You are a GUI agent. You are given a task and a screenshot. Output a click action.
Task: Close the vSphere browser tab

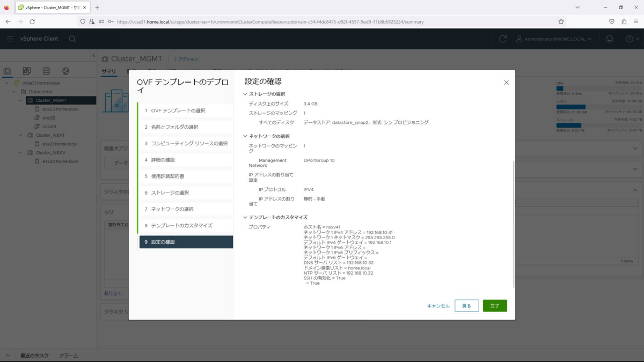84,8
